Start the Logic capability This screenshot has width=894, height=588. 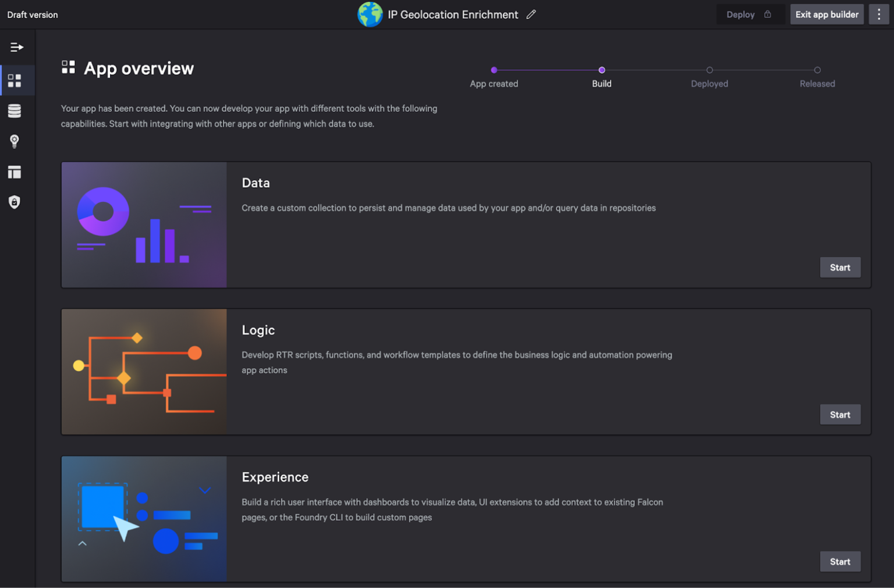pos(840,414)
